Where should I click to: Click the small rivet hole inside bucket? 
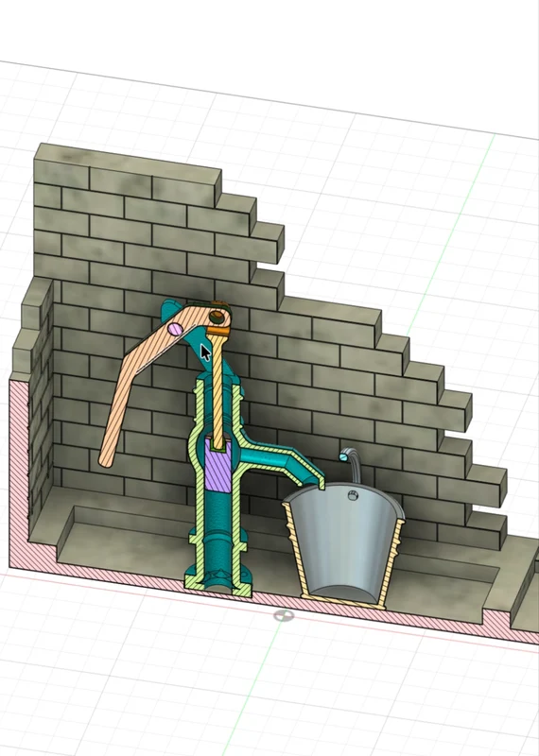coord(354,495)
